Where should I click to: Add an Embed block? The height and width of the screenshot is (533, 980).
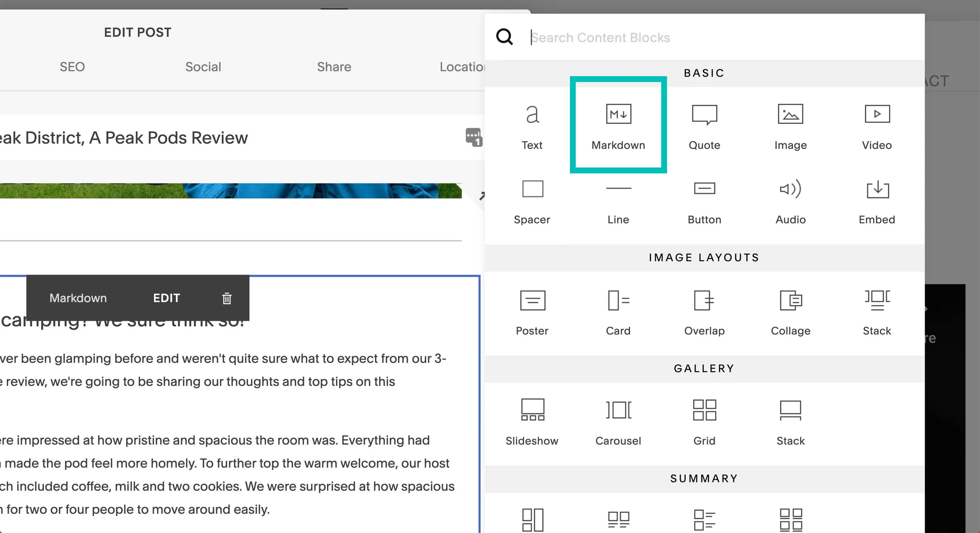[x=877, y=201]
